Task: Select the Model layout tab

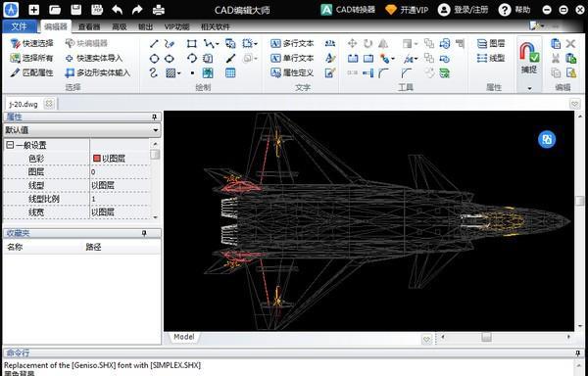Action: coord(184,337)
